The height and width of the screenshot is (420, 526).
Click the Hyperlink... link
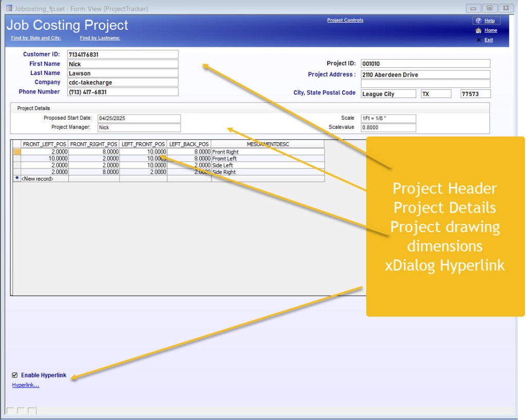[26, 385]
